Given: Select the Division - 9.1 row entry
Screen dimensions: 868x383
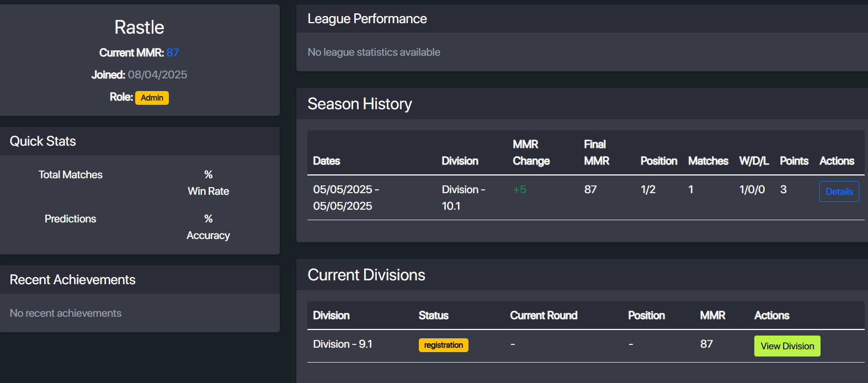Looking at the screenshot, I should tap(343, 344).
